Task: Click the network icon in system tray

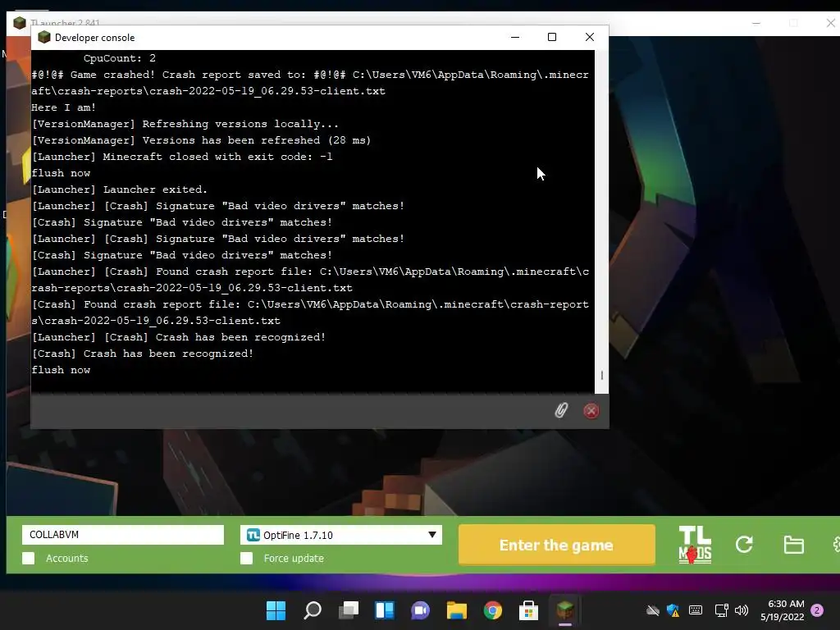Action: [721, 610]
